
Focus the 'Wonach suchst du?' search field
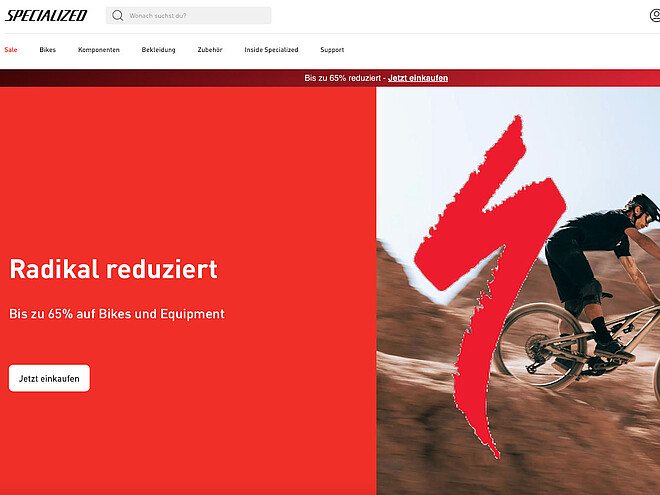(189, 16)
